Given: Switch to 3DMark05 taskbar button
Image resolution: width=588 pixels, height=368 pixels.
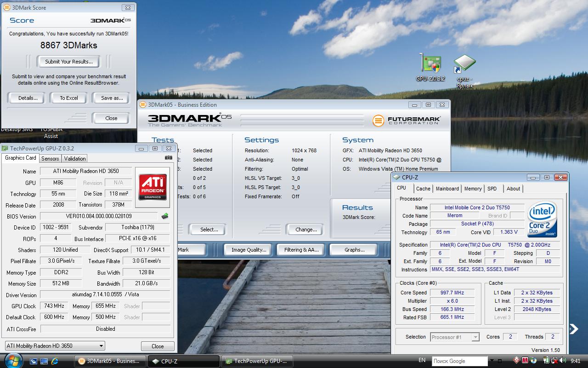Looking at the screenshot, I should 110,361.
